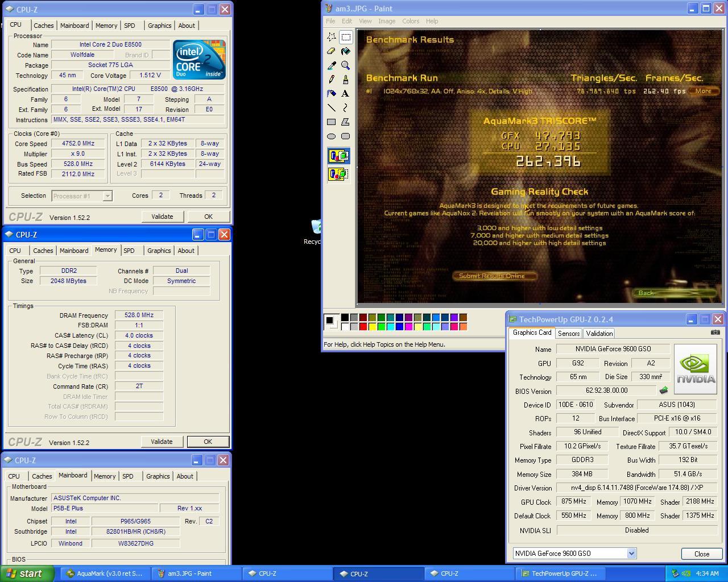Enable the transparent selection option in Paint
Image resolution: width=728 pixels, height=582 pixels.
[x=338, y=174]
